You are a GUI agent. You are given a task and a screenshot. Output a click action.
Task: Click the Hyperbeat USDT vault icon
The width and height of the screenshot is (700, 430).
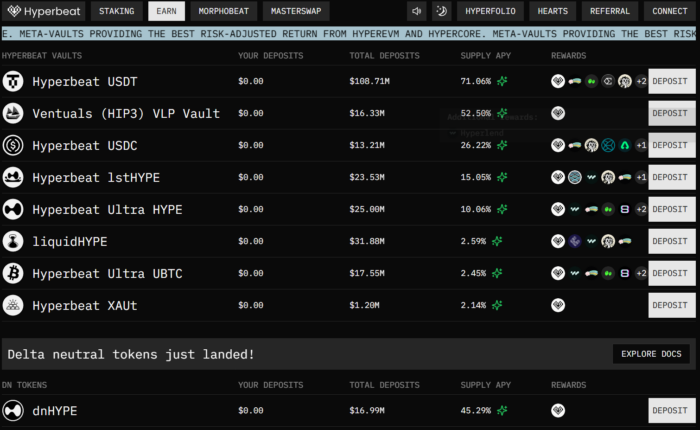(14, 81)
